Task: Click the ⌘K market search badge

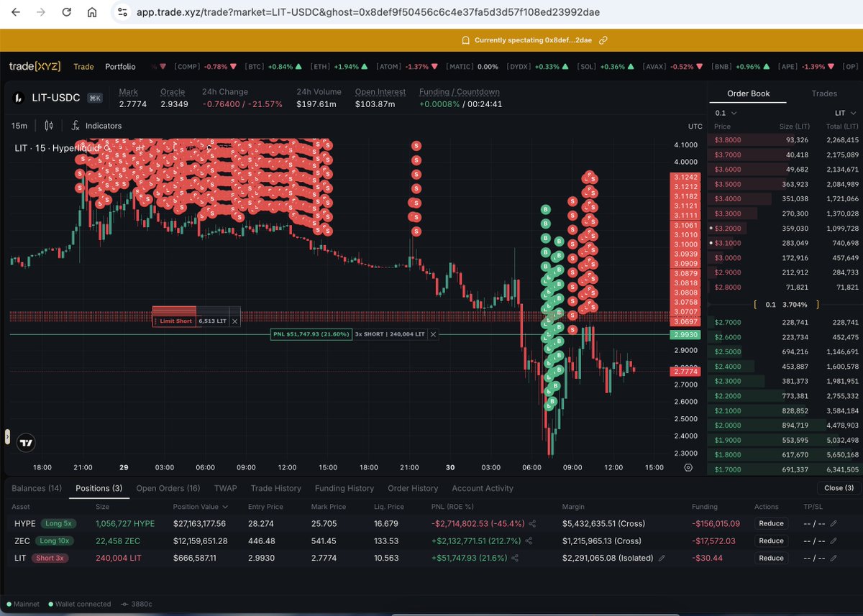Action: (x=95, y=98)
